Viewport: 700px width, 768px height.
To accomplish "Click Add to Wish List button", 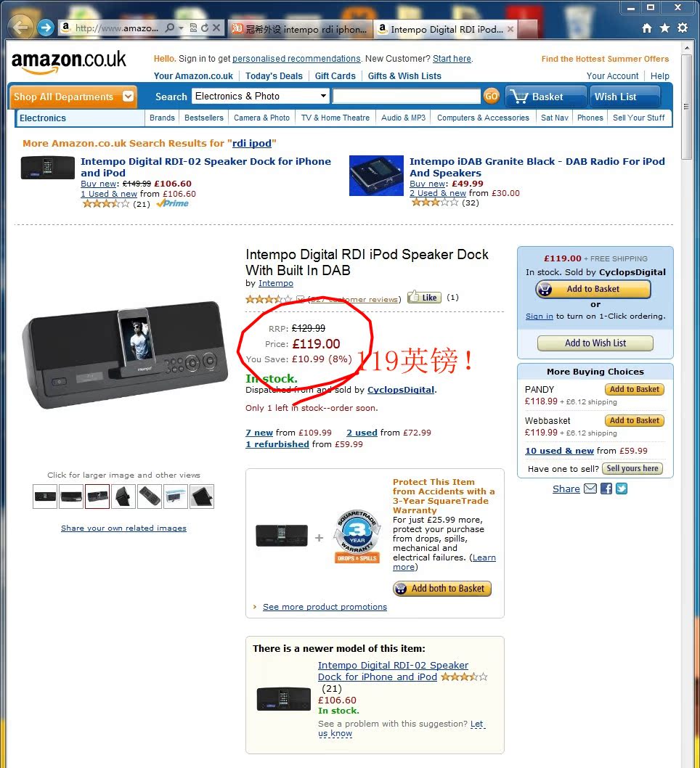I will 595,343.
